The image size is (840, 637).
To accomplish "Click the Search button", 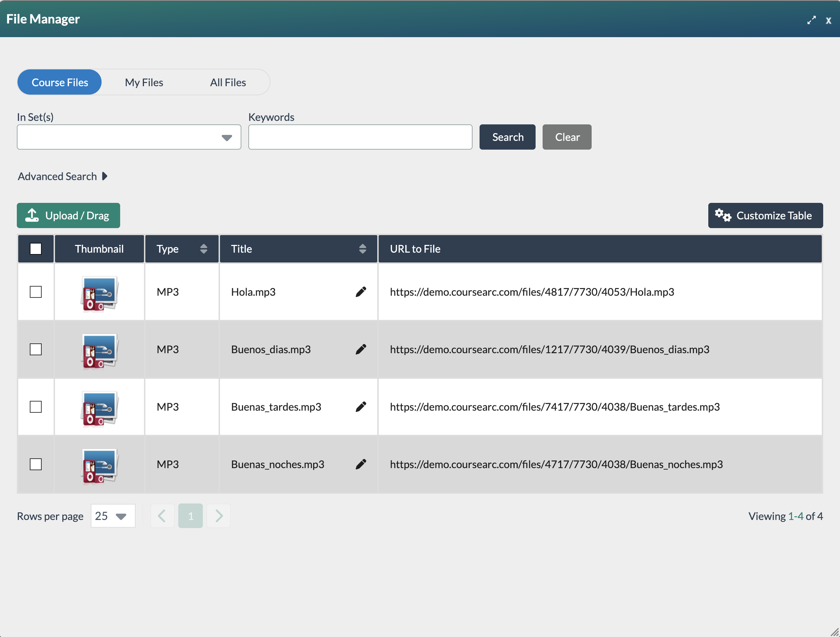I will tap(507, 137).
